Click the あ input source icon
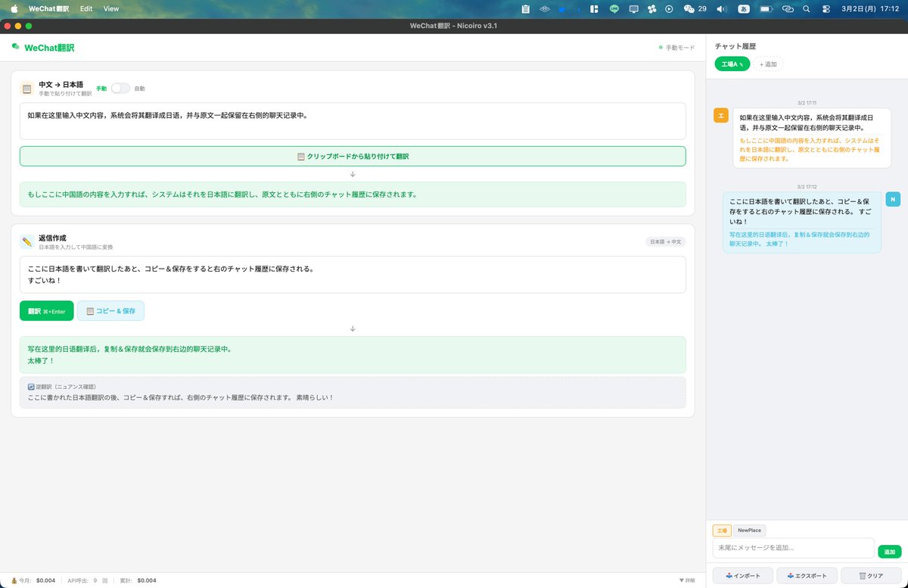 [744, 9]
